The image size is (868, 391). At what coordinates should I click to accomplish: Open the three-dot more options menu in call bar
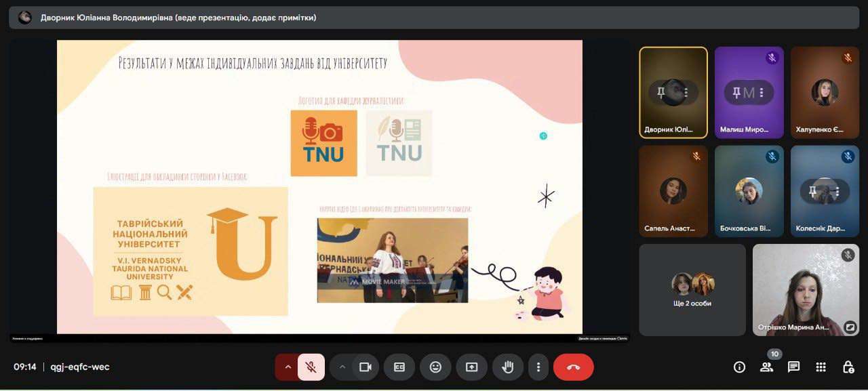tap(538, 367)
